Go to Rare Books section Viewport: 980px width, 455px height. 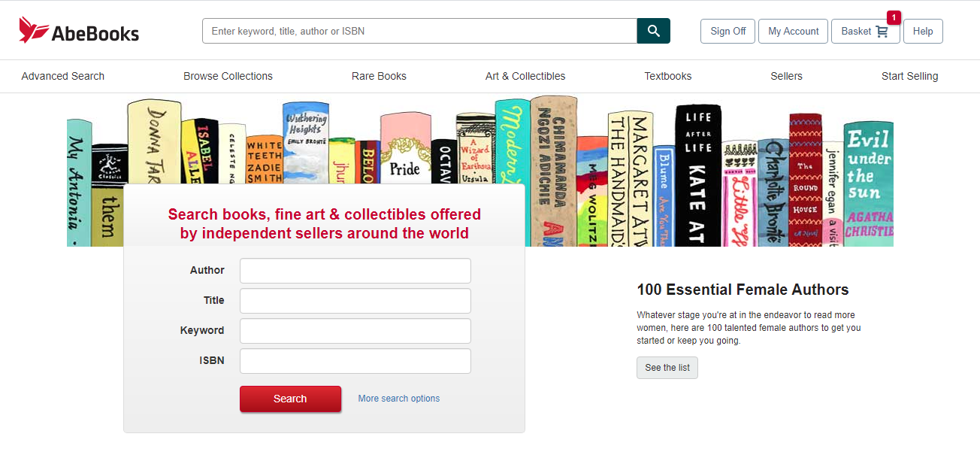[x=379, y=76]
